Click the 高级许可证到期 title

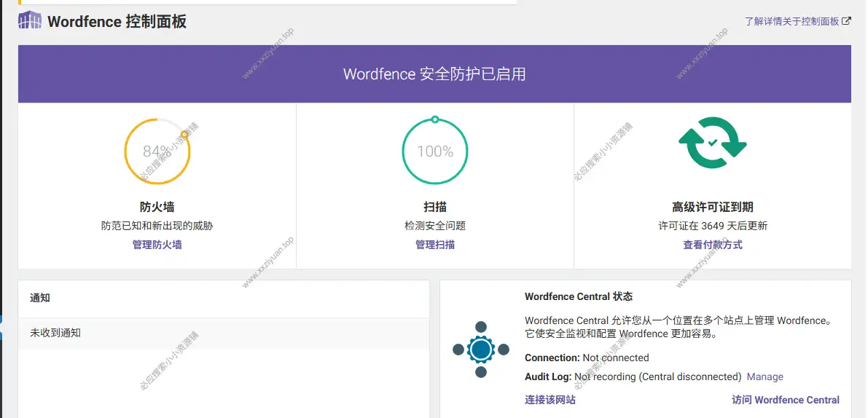tap(712, 207)
